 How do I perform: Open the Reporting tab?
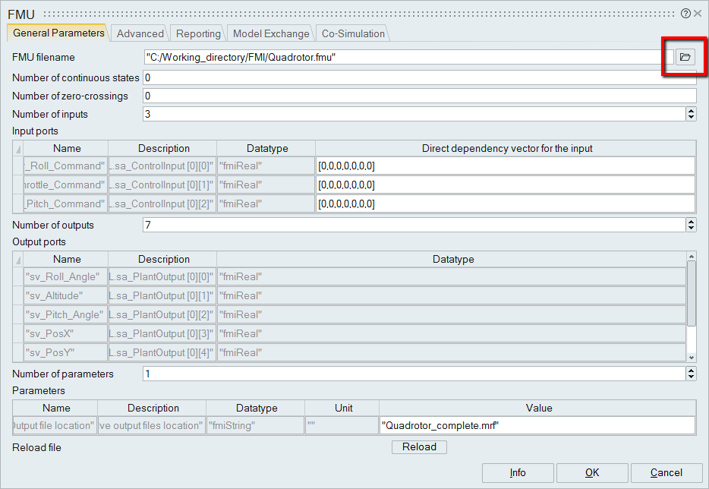pyautogui.click(x=198, y=34)
